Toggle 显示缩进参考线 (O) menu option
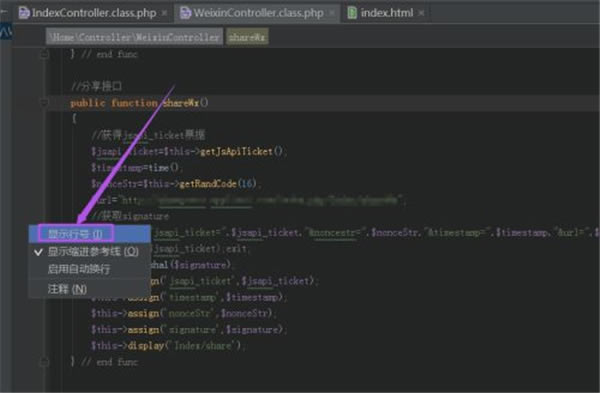600x393 pixels. pyautogui.click(x=90, y=252)
